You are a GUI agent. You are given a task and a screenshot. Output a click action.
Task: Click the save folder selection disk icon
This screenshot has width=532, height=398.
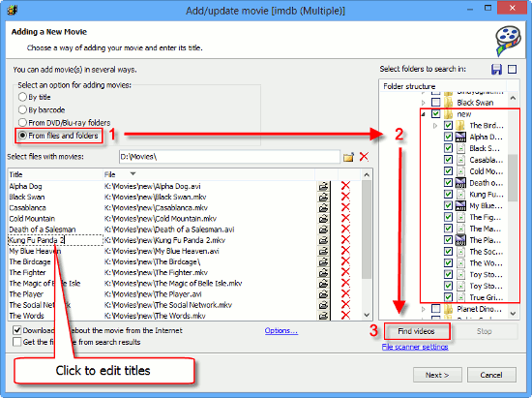(496, 70)
